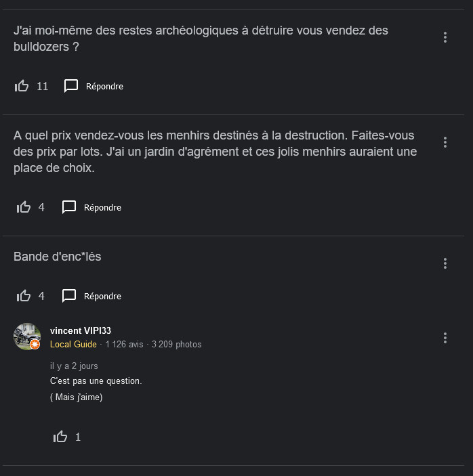
Task: Click speech bubble icon under "Bande d'enc*lés"
Action: [x=69, y=296]
